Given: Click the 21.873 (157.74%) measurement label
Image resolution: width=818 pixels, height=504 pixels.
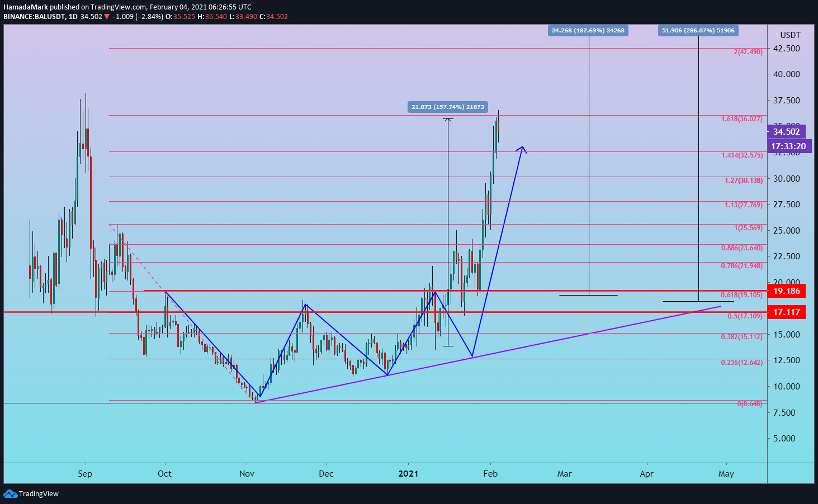Looking at the screenshot, I should tap(448, 107).
